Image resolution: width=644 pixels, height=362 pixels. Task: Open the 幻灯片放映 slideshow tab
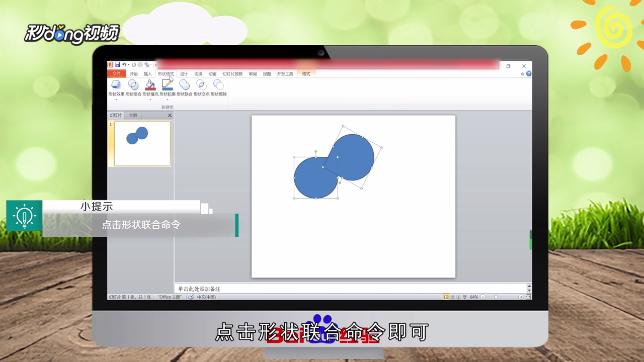232,74
